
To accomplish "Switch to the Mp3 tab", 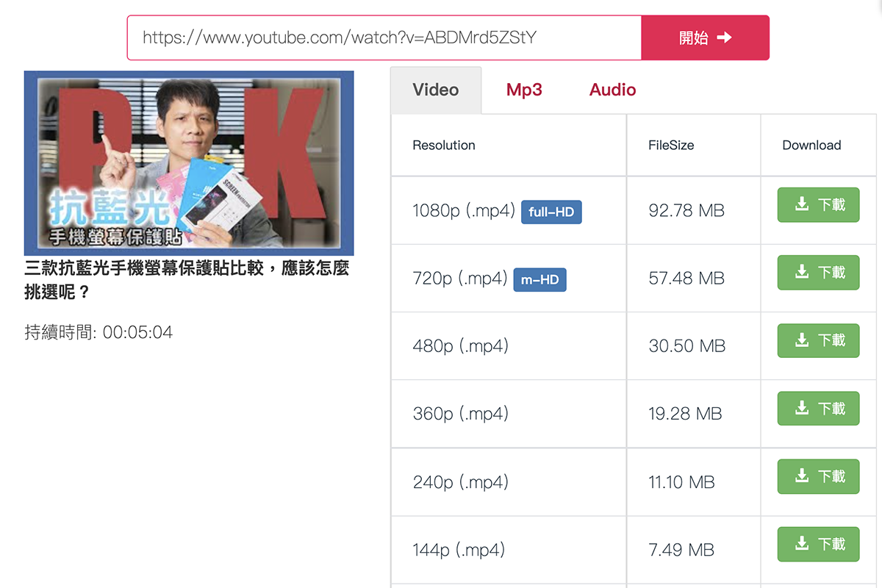I will (x=523, y=90).
